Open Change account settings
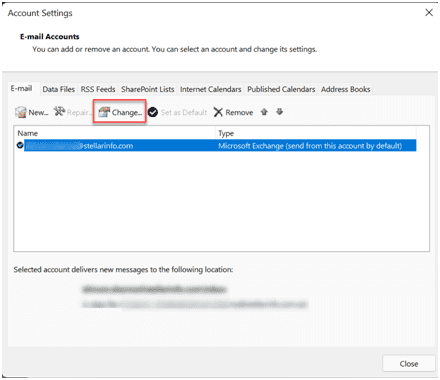Screen dimensions: 440x380 click(x=120, y=112)
